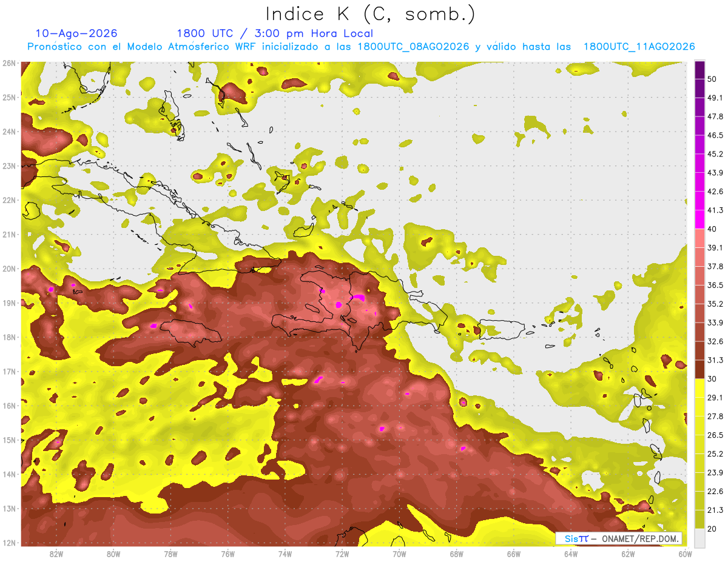Pick the magenta legend band above 40
The height and width of the screenshot is (562, 728).
click(x=699, y=219)
